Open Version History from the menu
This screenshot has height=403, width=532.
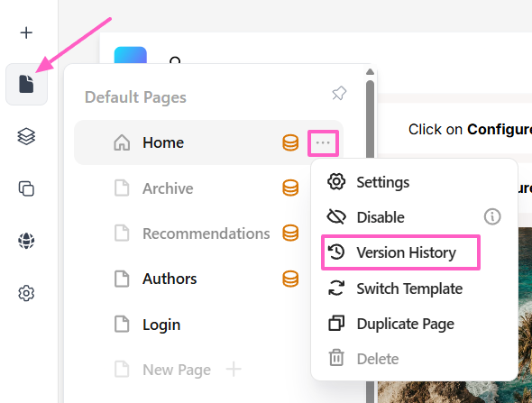click(x=400, y=252)
